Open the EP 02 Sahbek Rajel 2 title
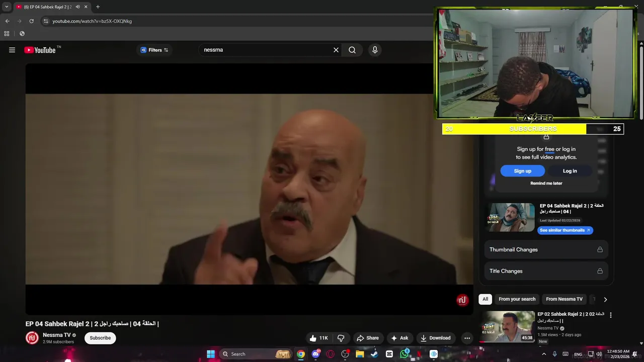The width and height of the screenshot is (644, 362). click(571, 317)
